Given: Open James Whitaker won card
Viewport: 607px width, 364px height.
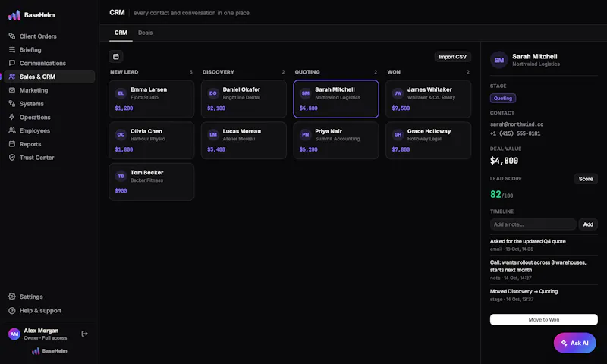Looking at the screenshot, I should pos(429,99).
